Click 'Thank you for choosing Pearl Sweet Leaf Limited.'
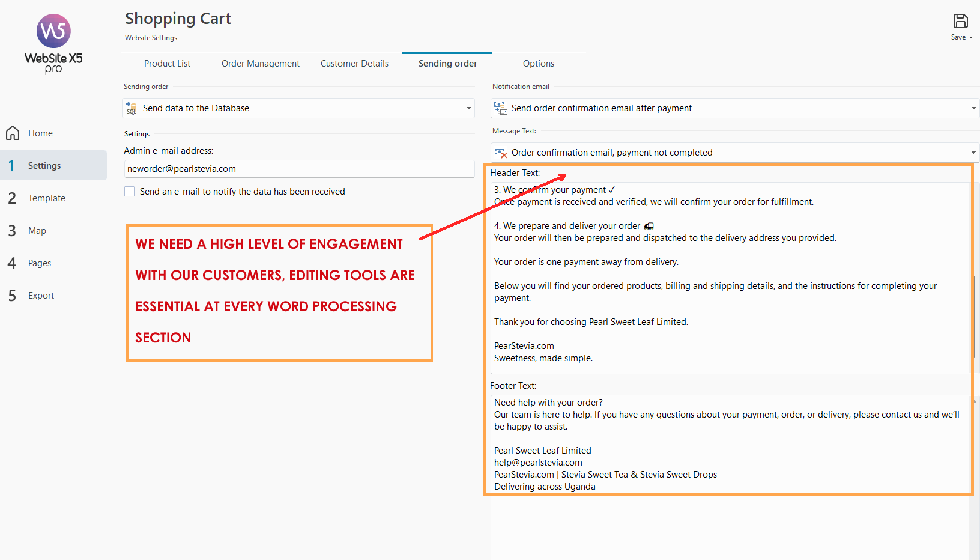Viewport: 980px width, 560px height. click(591, 322)
